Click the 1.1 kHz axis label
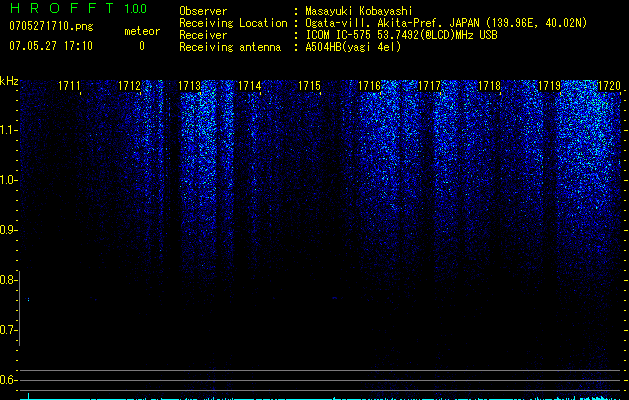This screenshot has width=629, height=400. click(7, 130)
